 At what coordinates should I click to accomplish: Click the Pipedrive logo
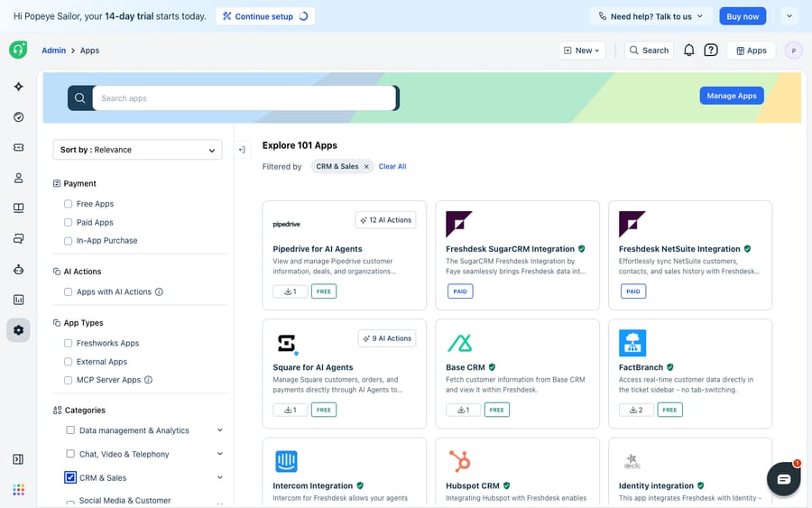(286, 225)
